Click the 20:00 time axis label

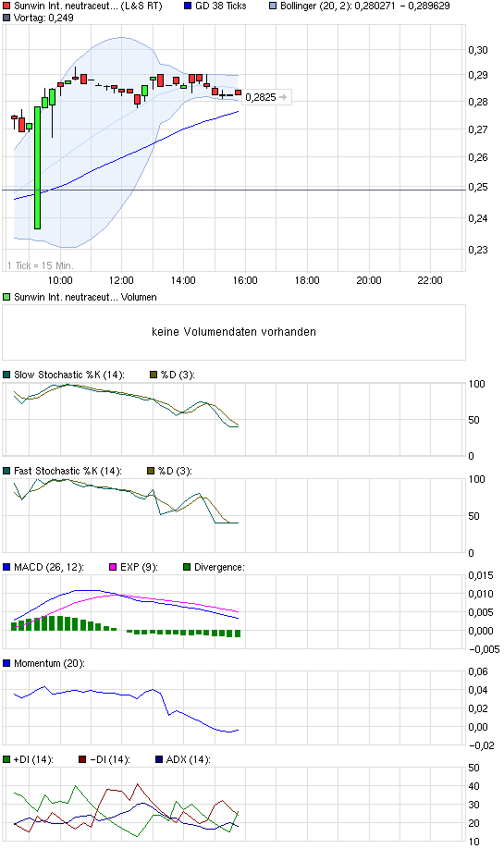(x=369, y=280)
